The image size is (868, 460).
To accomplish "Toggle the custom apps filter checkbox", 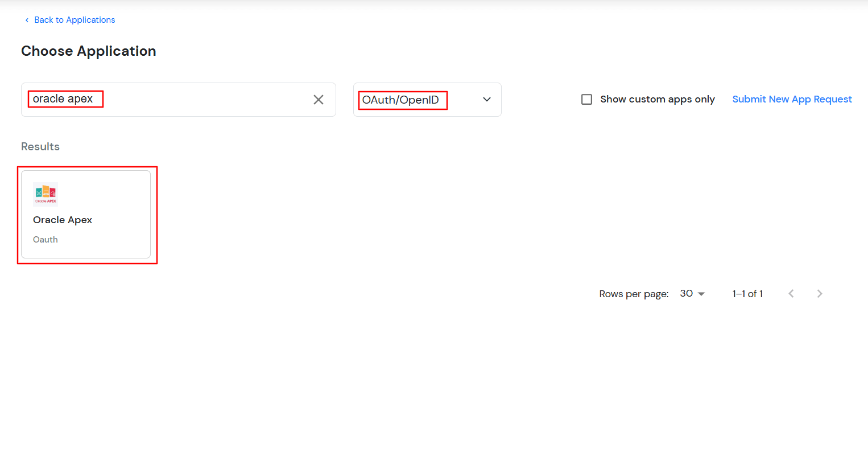I will (x=586, y=99).
